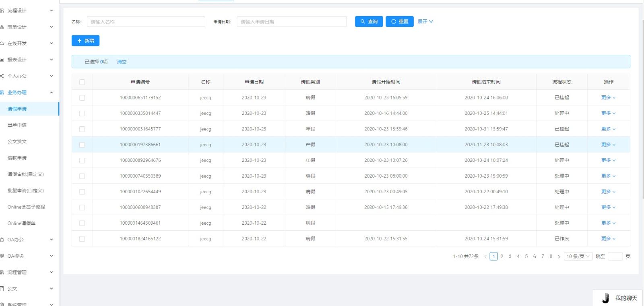The height and width of the screenshot is (306, 644).
Task: Click the 公文 sidebar icon
Action: tap(2, 289)
